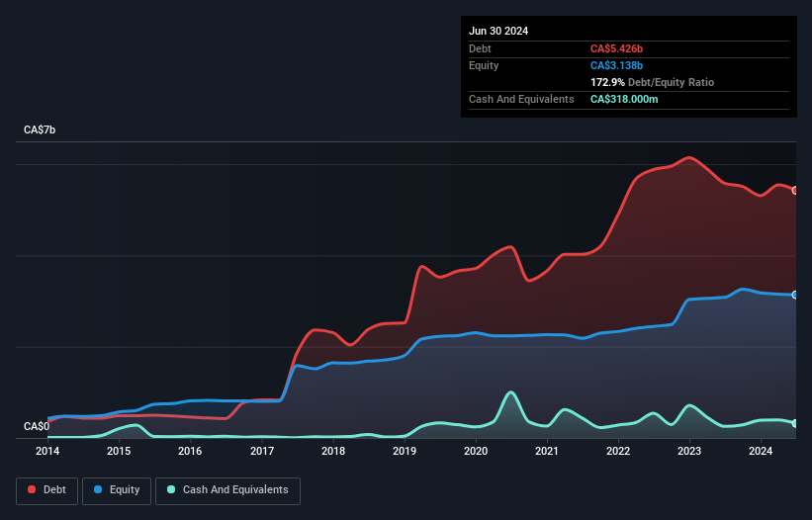Click the 2020 x-axis label
Image resolution: width=812 pixels, height=520 pixels.
coord(476,451)
